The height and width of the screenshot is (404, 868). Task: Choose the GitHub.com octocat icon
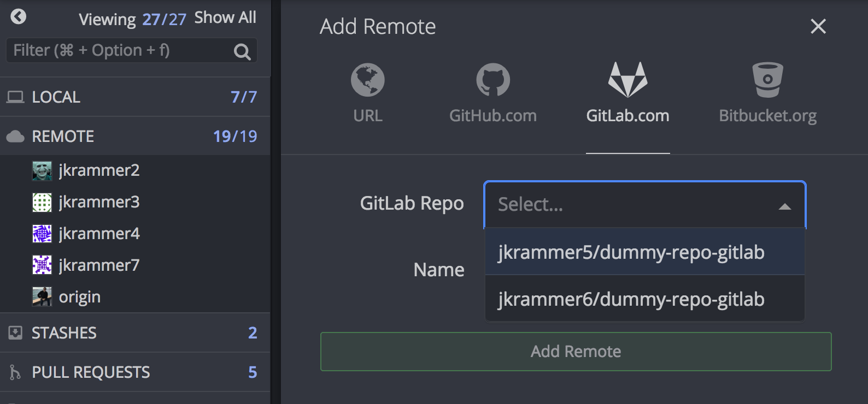point(492,80)
